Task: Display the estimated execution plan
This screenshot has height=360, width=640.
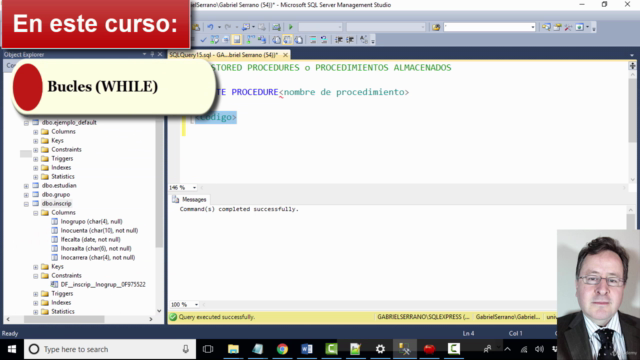Action: (215, 40)
